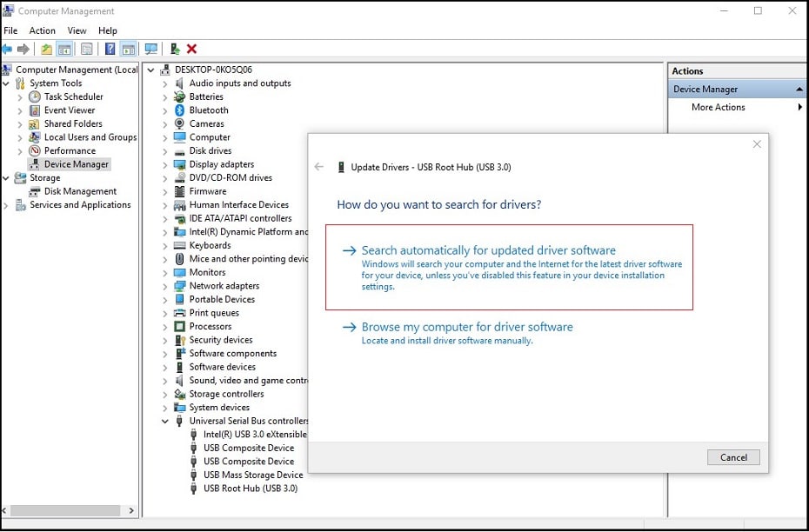The width and height of the screenshot is (809, 532).
Task: Click the Audio inputs and outputs speaker icon
Action: tap(179, 83)
